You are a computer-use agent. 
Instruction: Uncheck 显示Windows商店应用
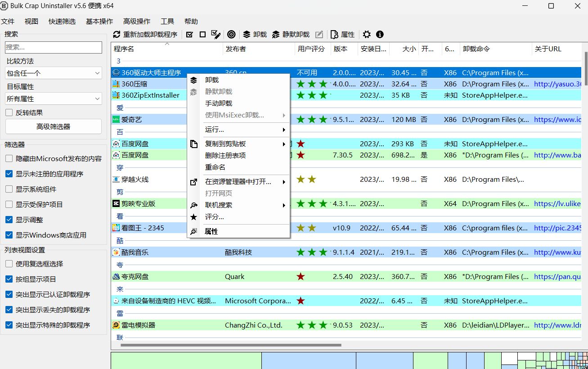(9, 235)
